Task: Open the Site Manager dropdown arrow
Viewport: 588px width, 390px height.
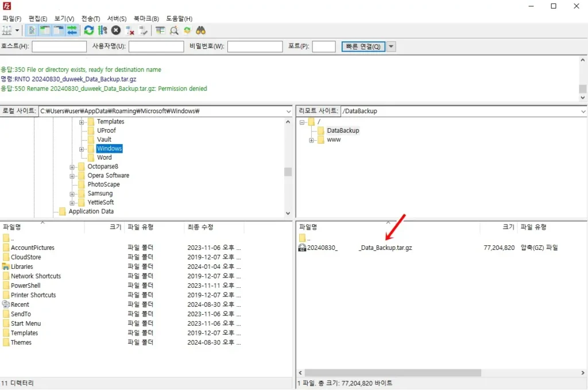Action: [x=17, y=30]
